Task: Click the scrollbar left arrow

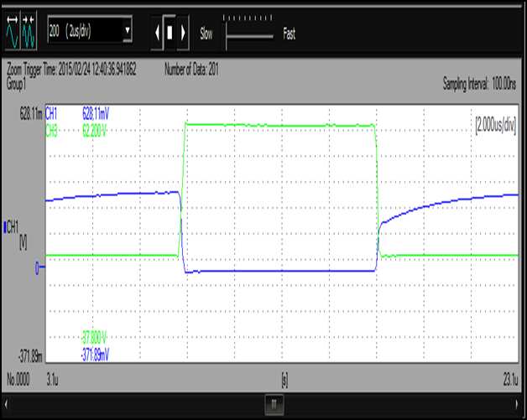Action: pos(6,404)
